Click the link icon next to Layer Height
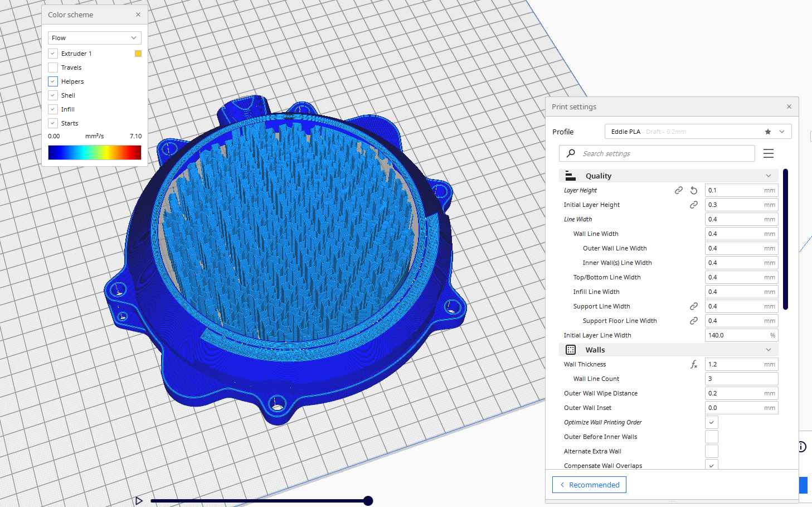Screen dimensions: 812x507 point(679,190)
